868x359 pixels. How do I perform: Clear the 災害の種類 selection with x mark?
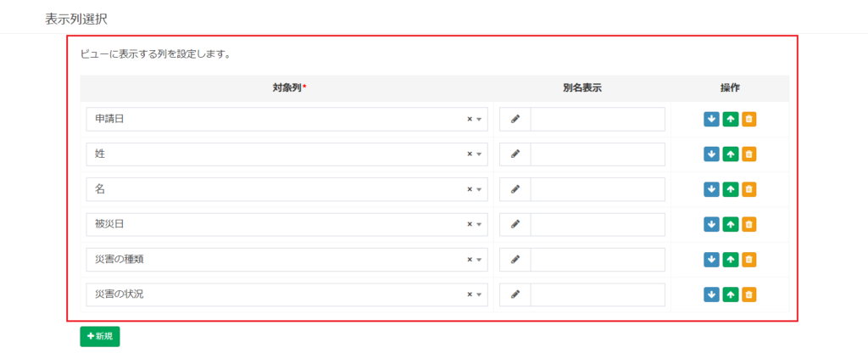coord(470,260)
